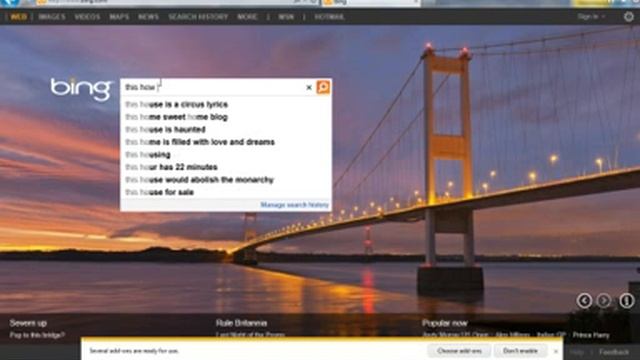Screen dimensions: 640x360
Task: Open the 'Popular now' heading
Action: (444, 323)
